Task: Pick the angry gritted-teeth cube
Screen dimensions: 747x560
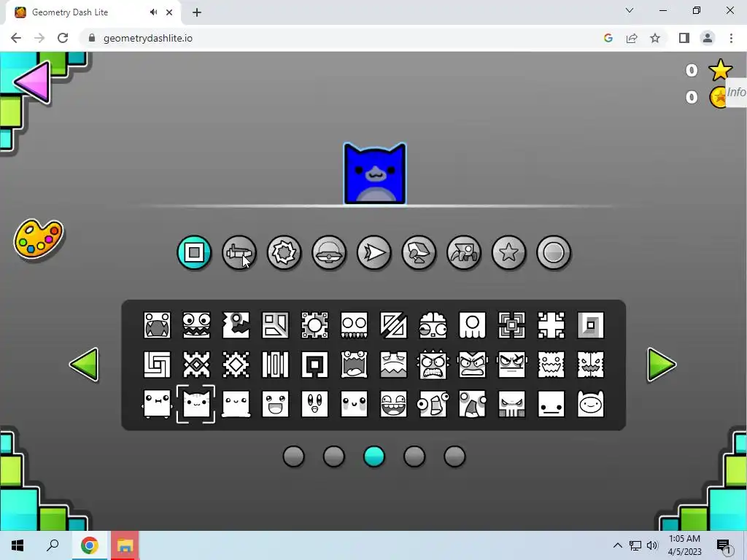Action: (x=433, y=365)
